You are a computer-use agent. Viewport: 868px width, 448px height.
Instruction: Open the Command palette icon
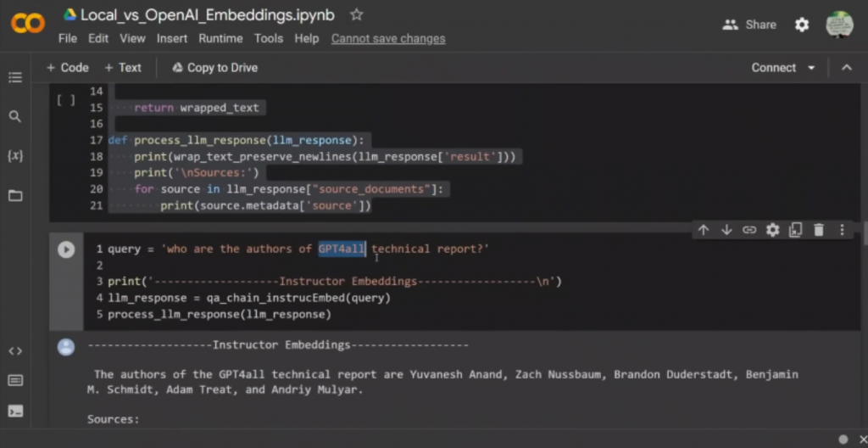click(15, 380)
